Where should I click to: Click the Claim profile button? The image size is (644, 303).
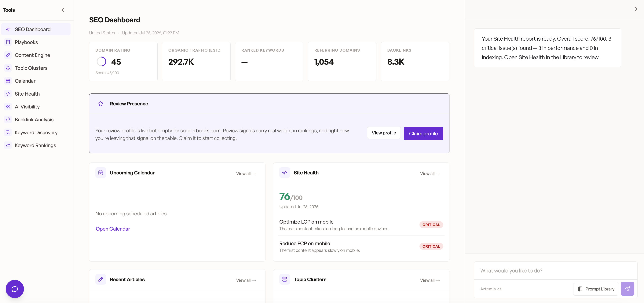[423, 133]
